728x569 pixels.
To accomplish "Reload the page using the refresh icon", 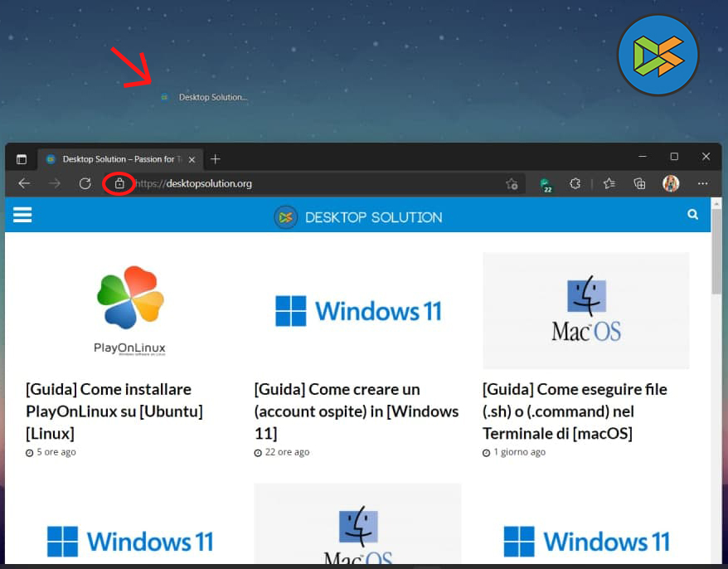I will pyautogui.click(x=85, y=183).
